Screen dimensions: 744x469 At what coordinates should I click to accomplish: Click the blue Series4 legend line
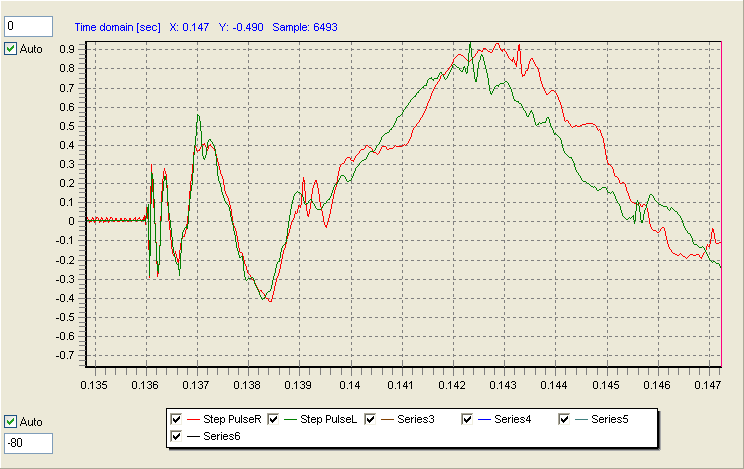pyautogui.click(x=484, y=420)
